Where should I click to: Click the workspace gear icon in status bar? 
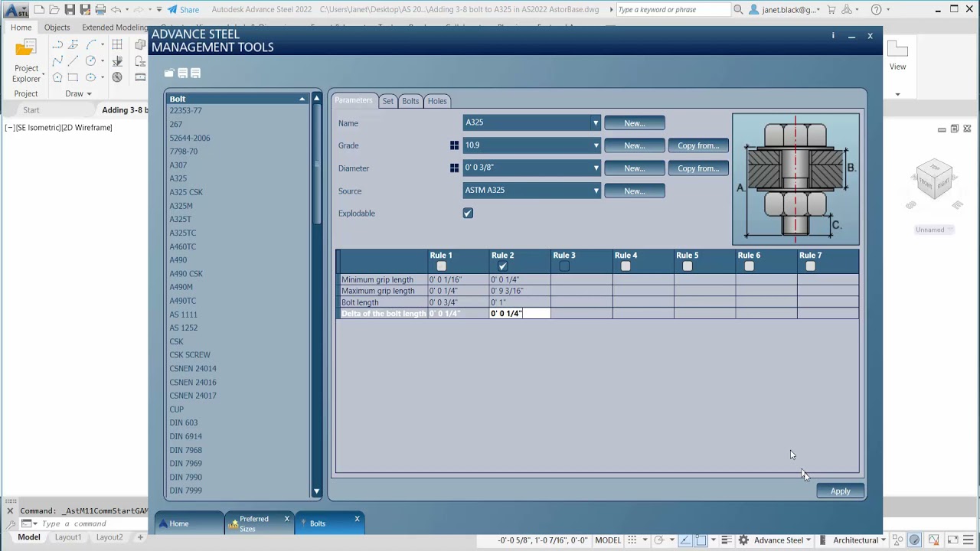click(x=743, y=540)
